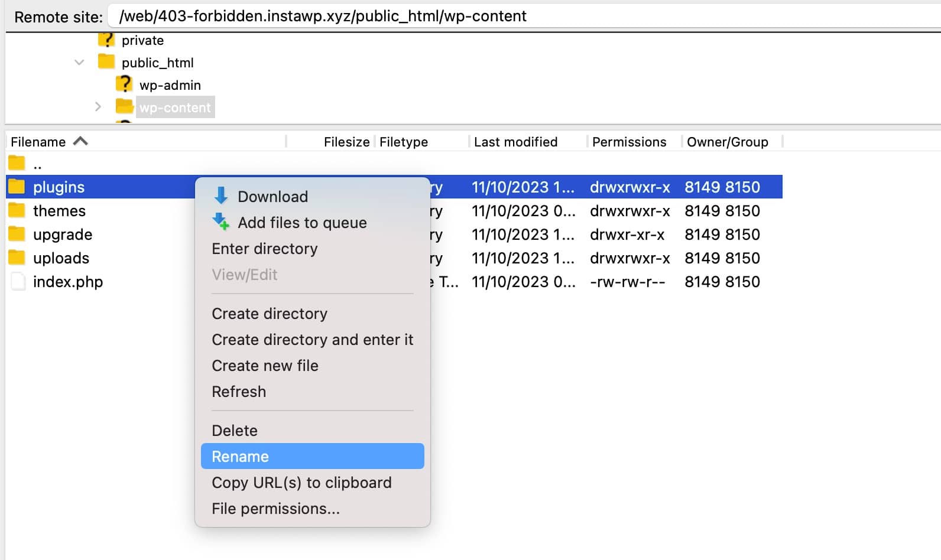Select wp-admin in the remote tree
This screenshot has height=560, width=941.
coord(170,85)
